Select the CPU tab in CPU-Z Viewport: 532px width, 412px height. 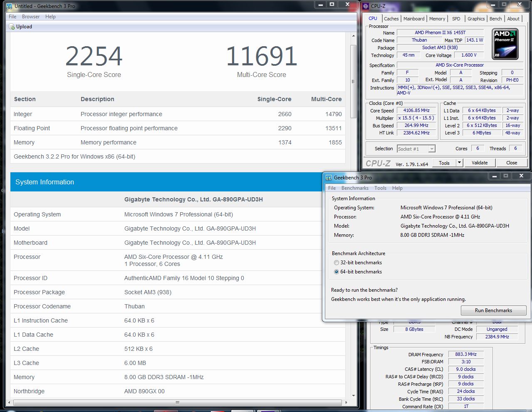(x=373, y=18)
